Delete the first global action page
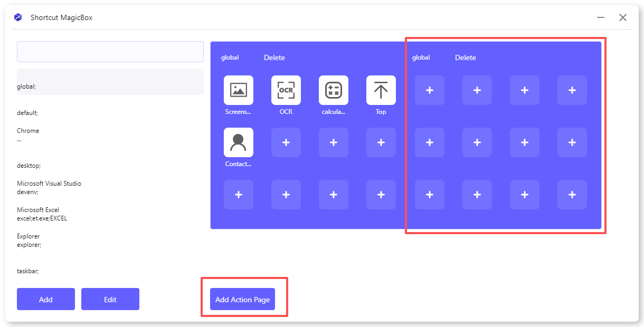 [274, 57]
